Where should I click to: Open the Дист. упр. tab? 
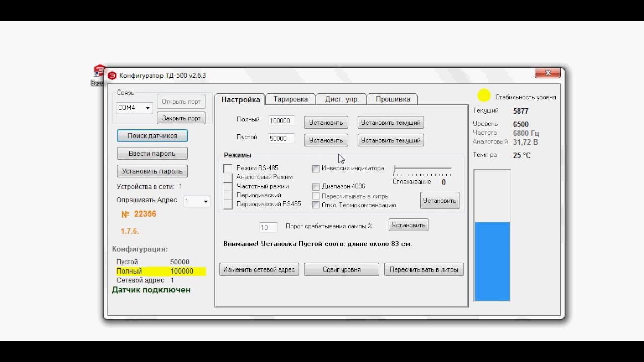click(x=342, y=99)
